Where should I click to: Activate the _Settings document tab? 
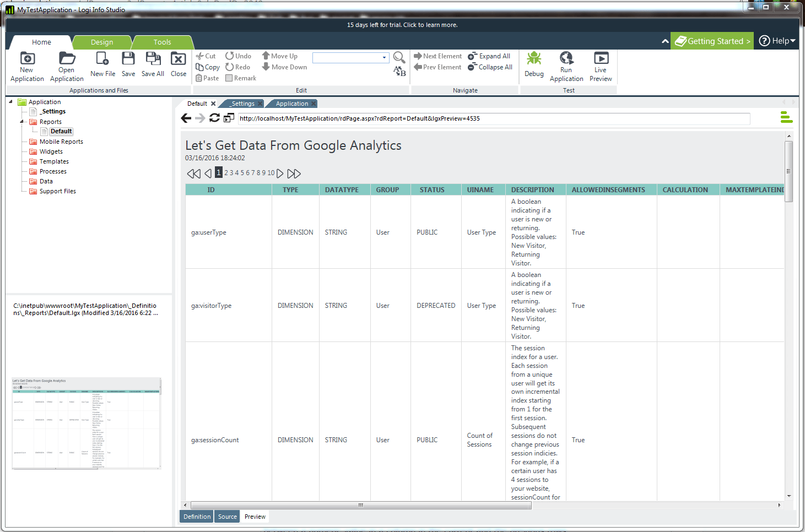coord(242,104)
